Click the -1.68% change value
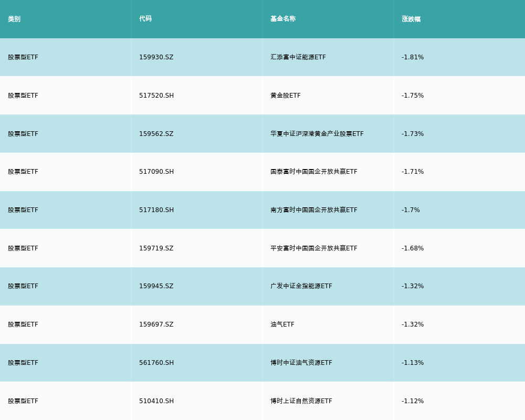Viewport: 525px width, 420px height. tap(413, 248)
